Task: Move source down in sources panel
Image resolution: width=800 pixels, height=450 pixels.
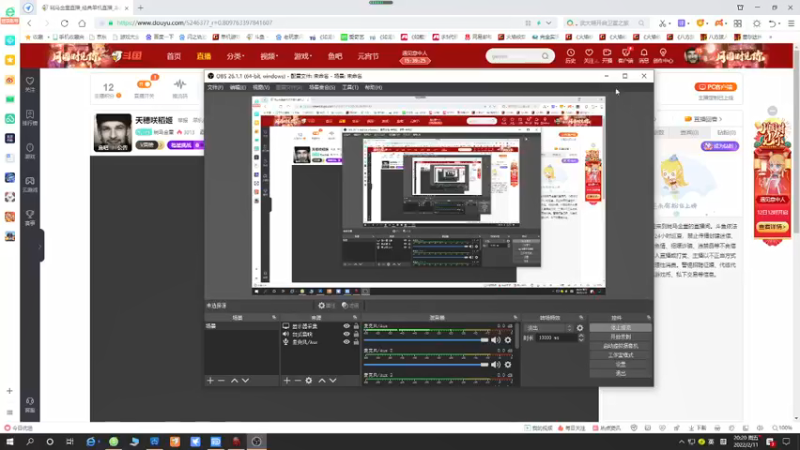Action: click(333, 381)
